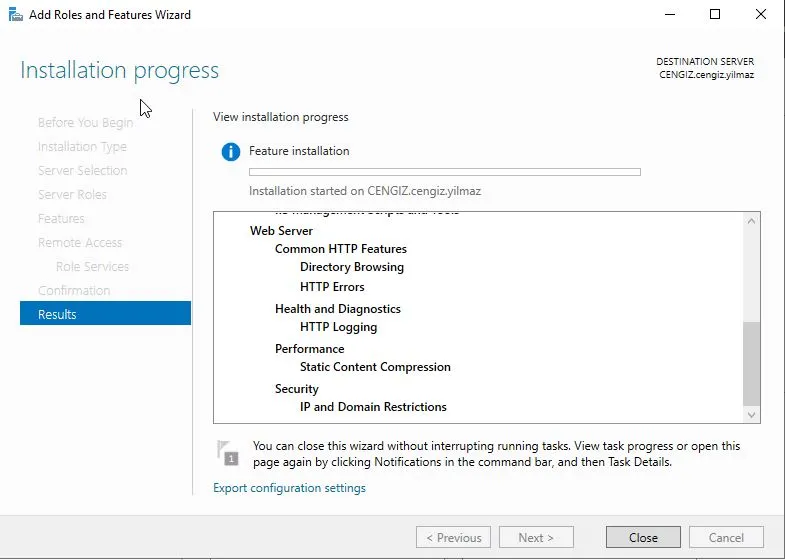Select IP and Domain Restrictions item
Screen dimensions: 785x560
[373, 407]
